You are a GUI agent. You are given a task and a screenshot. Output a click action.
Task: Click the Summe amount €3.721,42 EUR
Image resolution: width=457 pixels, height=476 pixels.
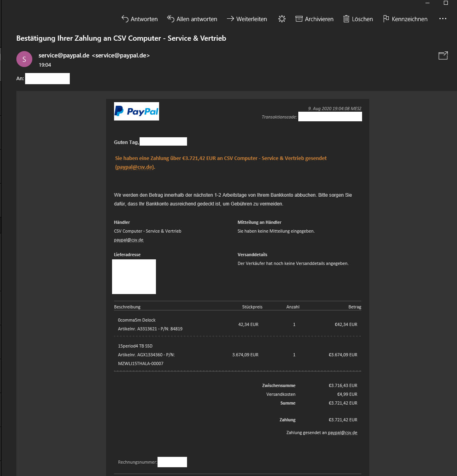tap(343, 403)
